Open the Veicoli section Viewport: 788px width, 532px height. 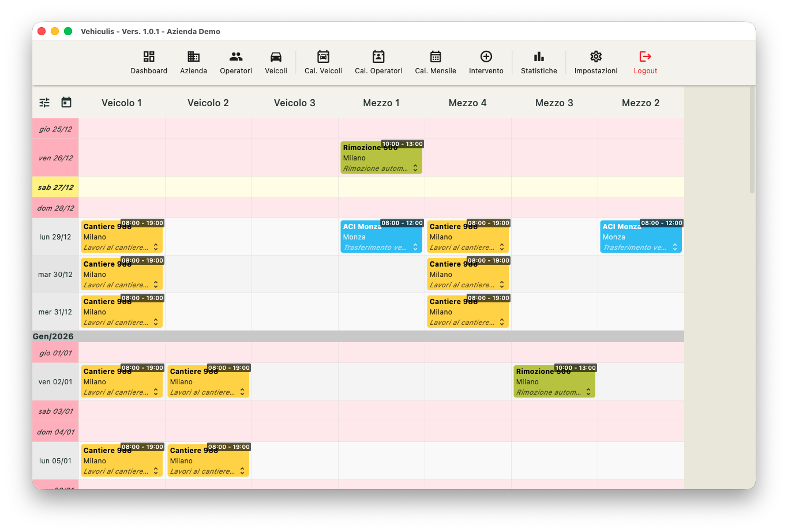pos(276,62)
